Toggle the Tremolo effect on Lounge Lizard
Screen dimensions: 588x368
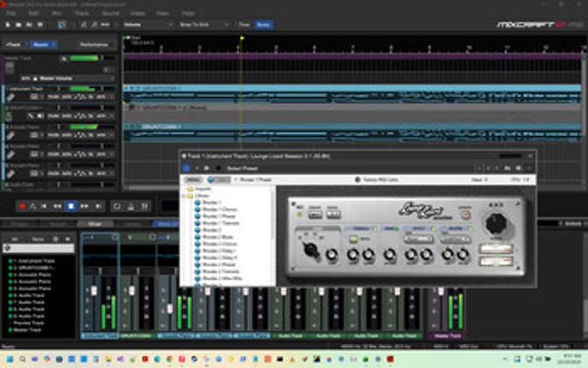[377, 229]
